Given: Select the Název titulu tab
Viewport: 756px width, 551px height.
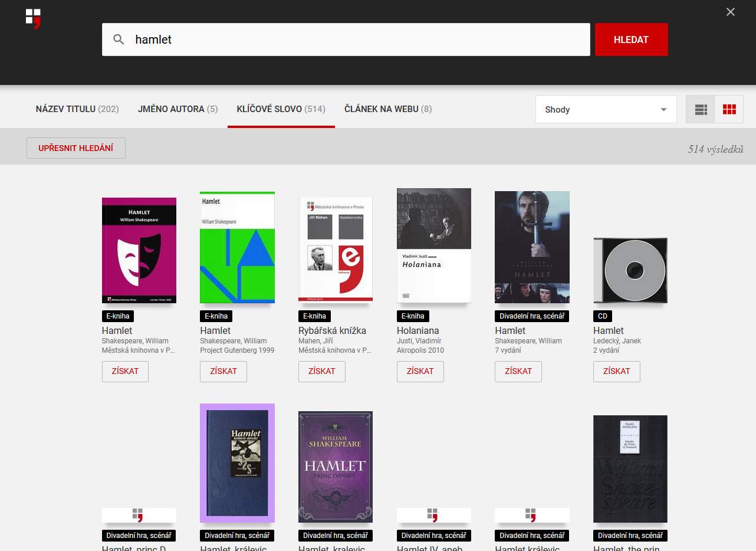Looking at the screenshot, I should 77,109.
